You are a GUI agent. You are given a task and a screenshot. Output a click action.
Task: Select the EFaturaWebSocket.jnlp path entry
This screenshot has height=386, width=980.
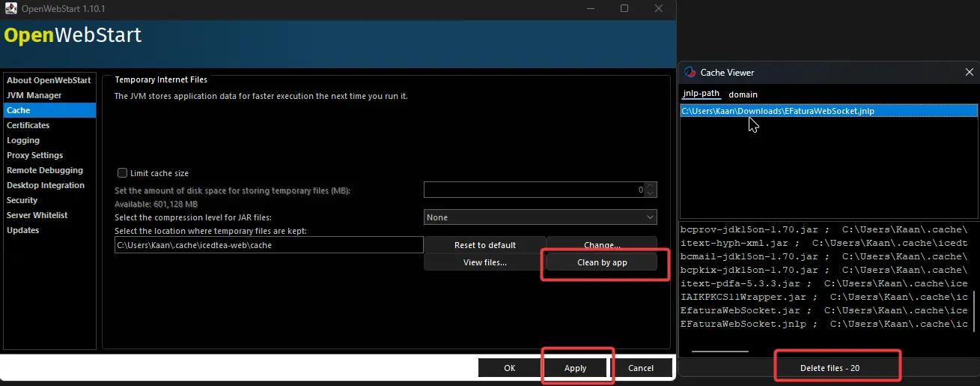tap(829, 111)
